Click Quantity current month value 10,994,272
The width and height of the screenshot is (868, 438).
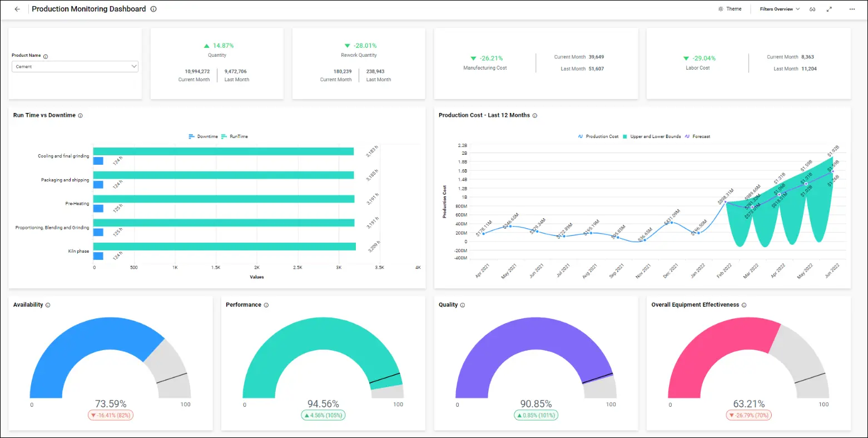(197, 71)
